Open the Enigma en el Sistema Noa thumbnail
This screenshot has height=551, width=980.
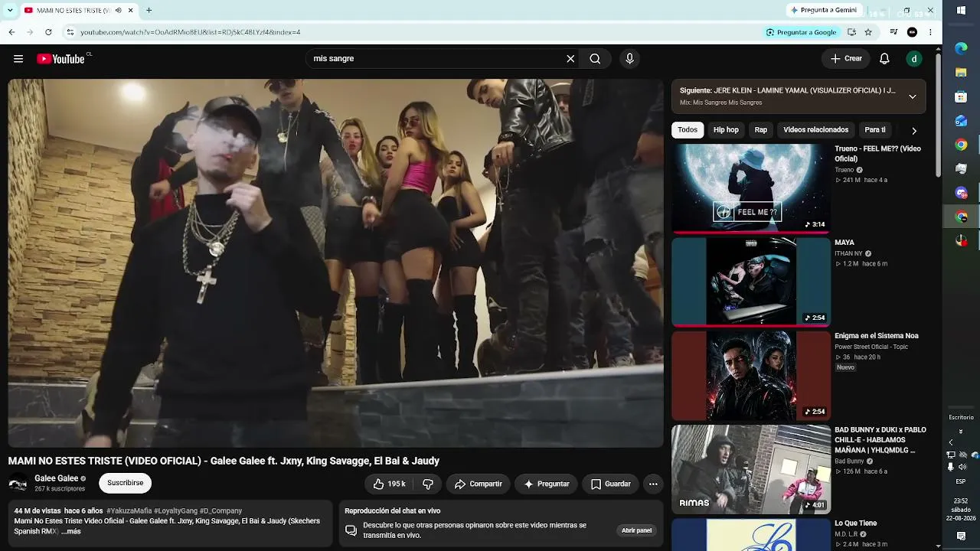tap(750, 376)
